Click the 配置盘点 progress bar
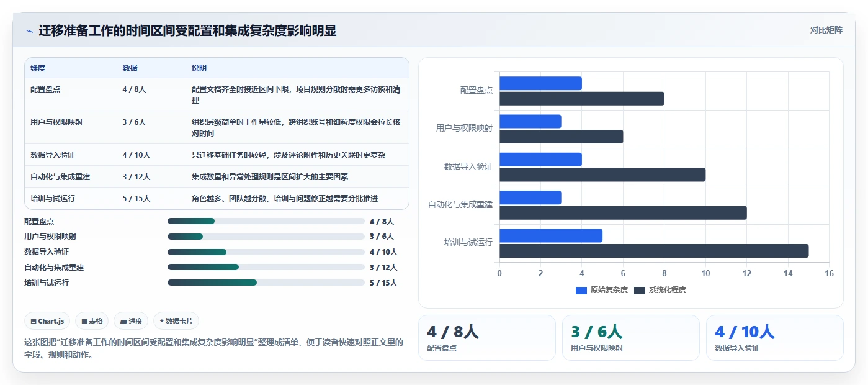This screenshot has height=385, width=868. pos(266,221)
